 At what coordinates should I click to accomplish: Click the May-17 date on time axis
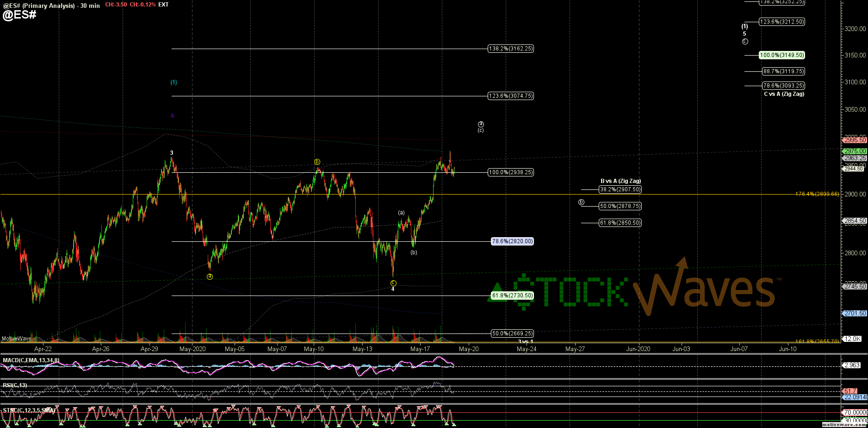tap(420, 349)
